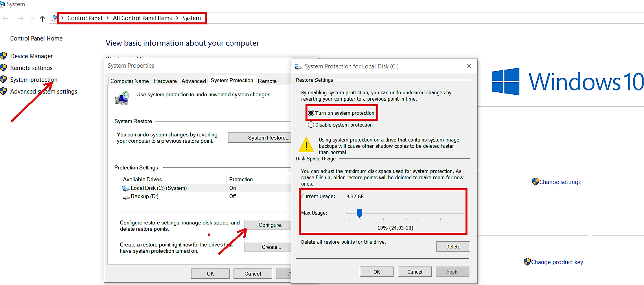The width and height of the screenshot is (644, 285).
Task: Open the Change settings link
Action: (560, 182)
